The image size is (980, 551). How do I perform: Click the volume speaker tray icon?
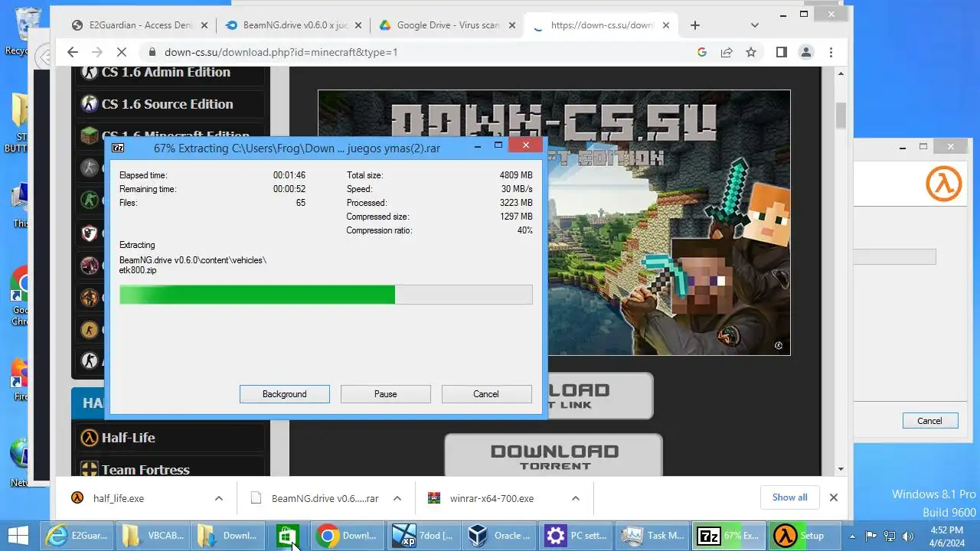(907, 536)
